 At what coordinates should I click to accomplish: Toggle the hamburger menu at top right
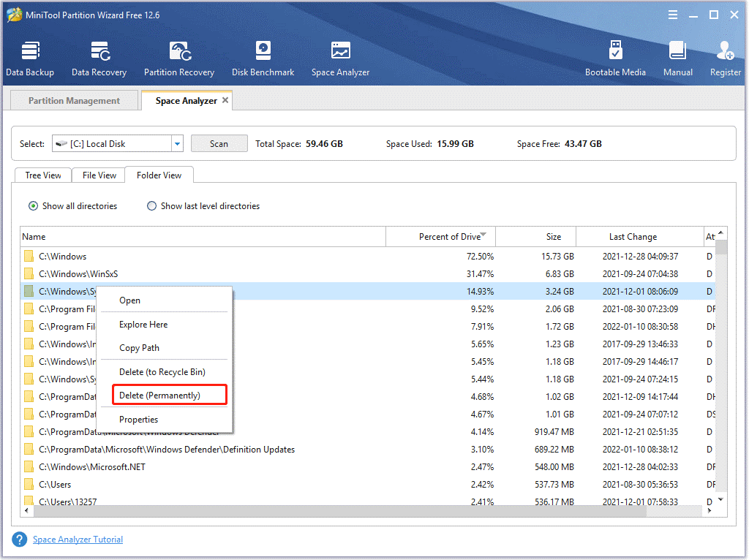pos(672,14)
